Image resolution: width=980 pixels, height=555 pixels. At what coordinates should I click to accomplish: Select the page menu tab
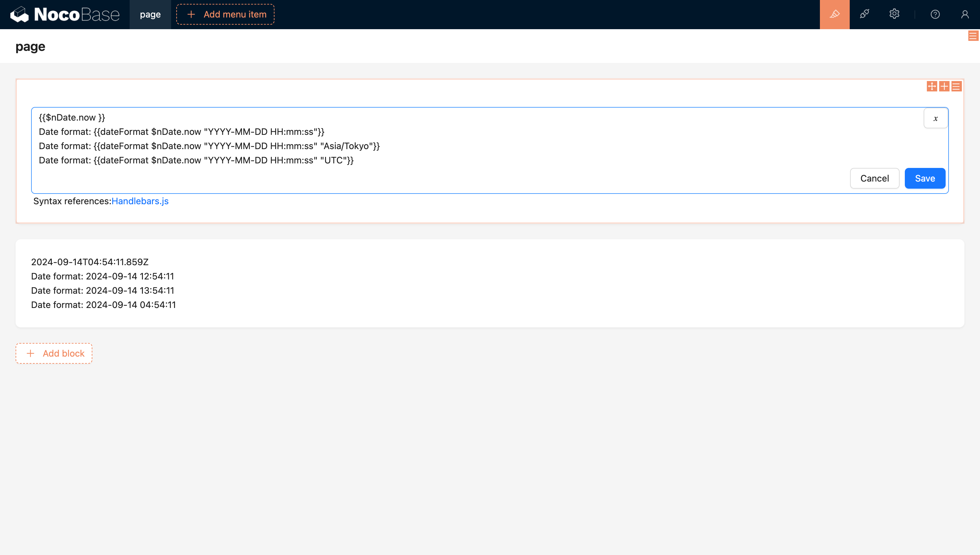tap(150, 15)
